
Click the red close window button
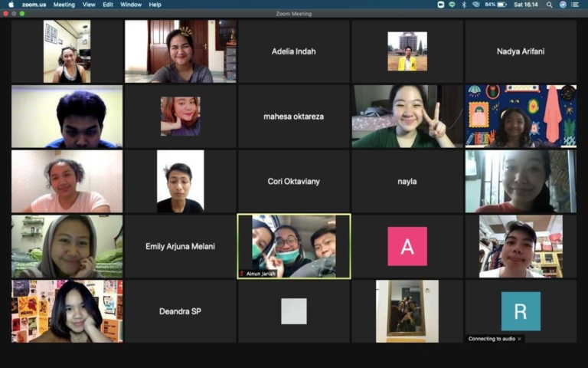pos(5,14)
